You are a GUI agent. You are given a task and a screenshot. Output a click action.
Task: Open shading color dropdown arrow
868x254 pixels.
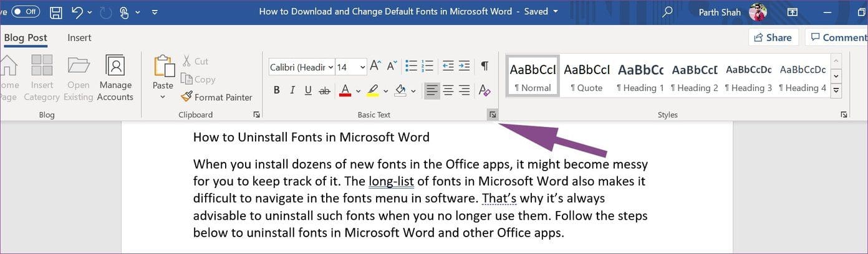coord(413,92)
